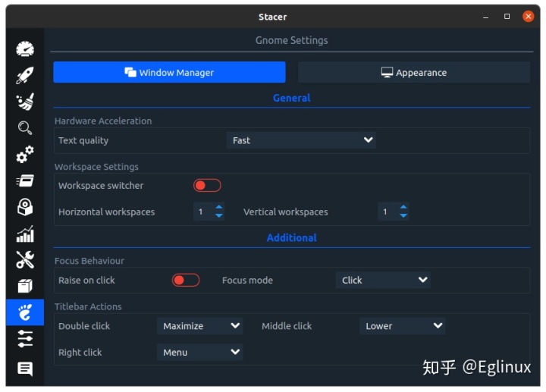The width and height of the screenshot is (546, 392).
Task: Maximize the Stacer window
Action: pyautogui.click(x=507, y=17)
